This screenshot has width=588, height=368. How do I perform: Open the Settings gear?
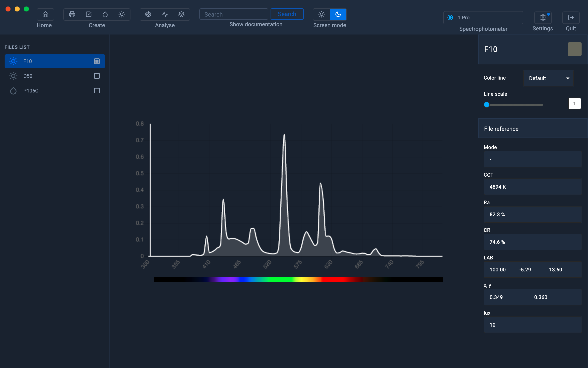click(543, 17)
